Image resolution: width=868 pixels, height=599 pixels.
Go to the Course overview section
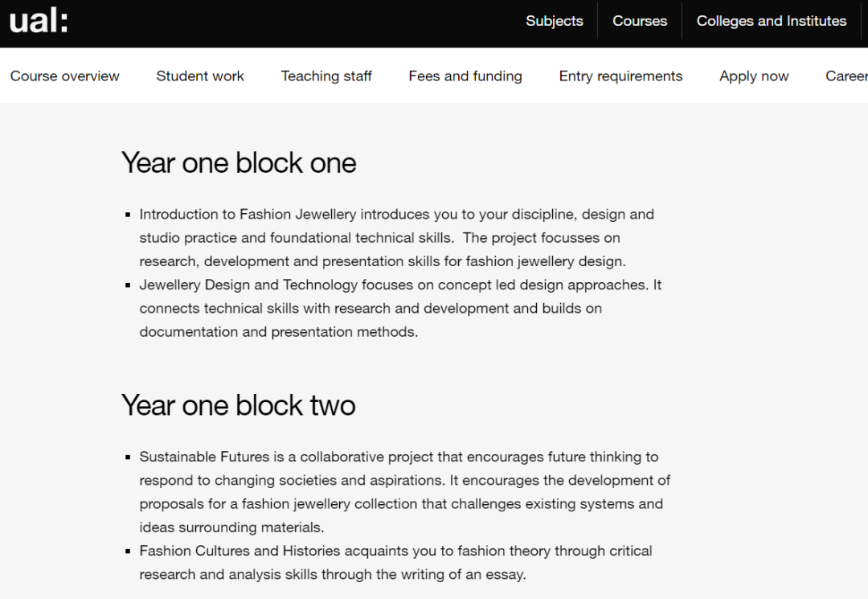[x=65, y=76]
